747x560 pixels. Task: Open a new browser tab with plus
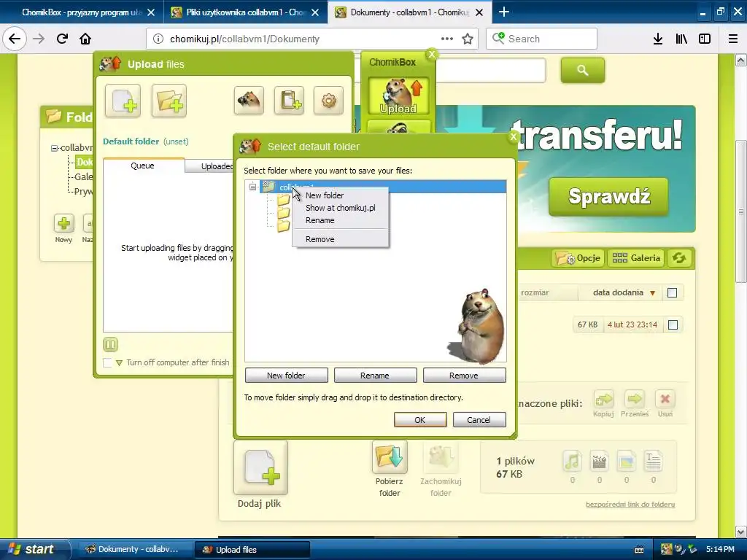pyautogui.click(x=503, y=12)
